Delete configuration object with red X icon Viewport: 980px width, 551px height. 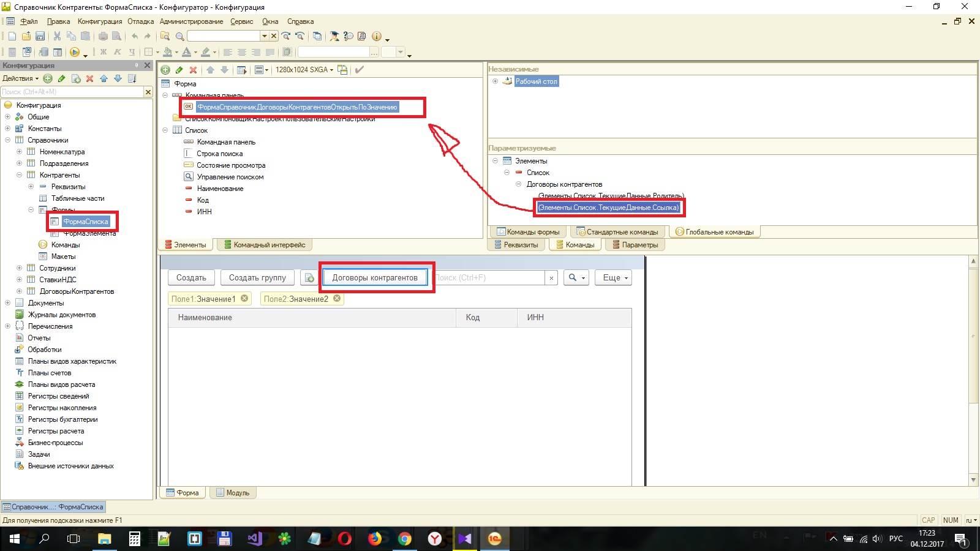(89, 78)
